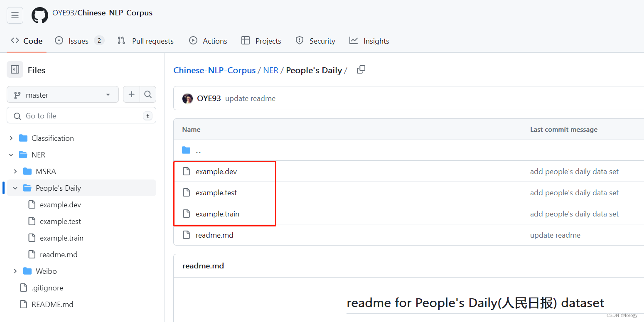Click the file icon beside example.test in the list
Image resolution: width=644 pixels, height=322 pixels.
pyautogui.click(x=187, y=192)
